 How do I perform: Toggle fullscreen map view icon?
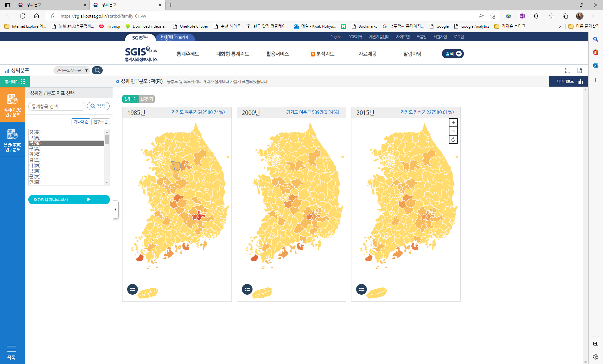(568, 70)
